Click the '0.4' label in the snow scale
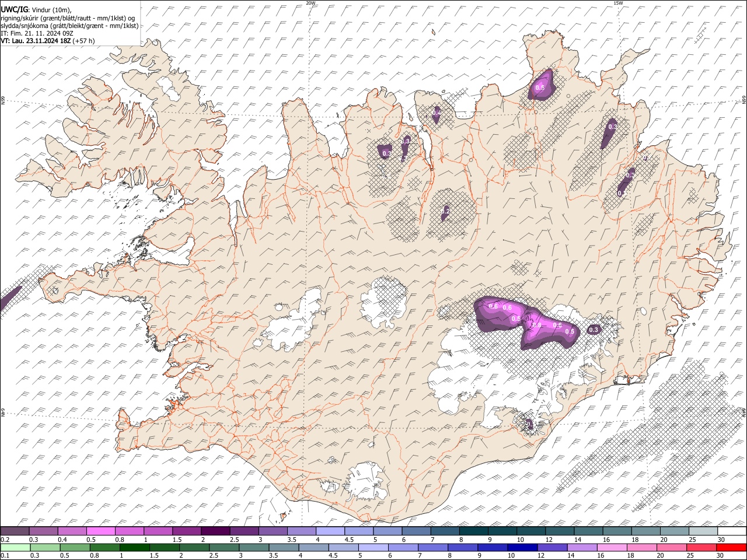The height and width of the screenshot is (560, 747). pos(62,540)
